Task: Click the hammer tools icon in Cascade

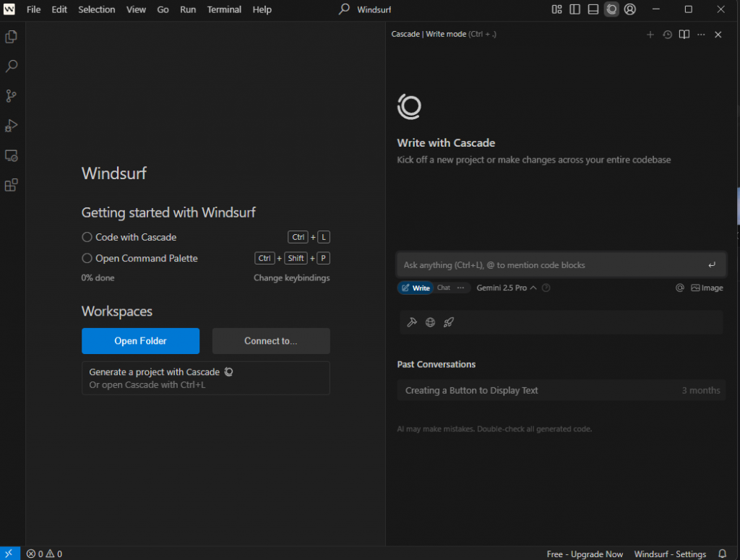Action: (412, 322)
